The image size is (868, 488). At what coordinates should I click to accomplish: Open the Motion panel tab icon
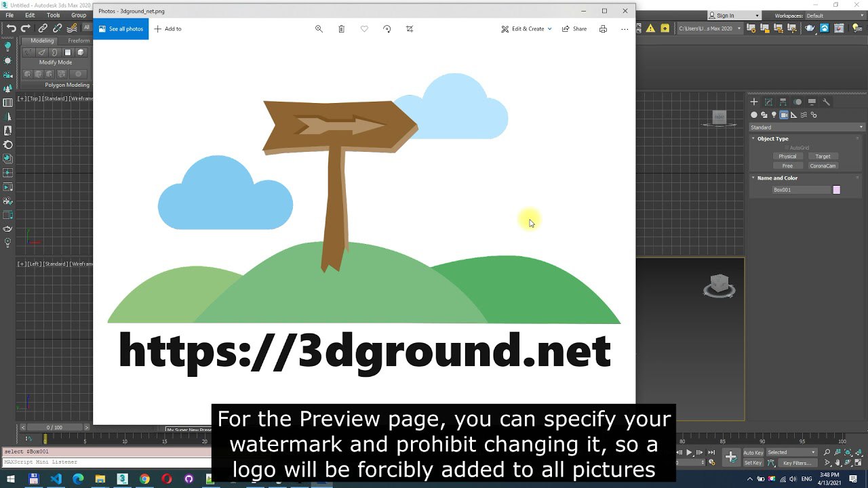(x=797, y=102)
